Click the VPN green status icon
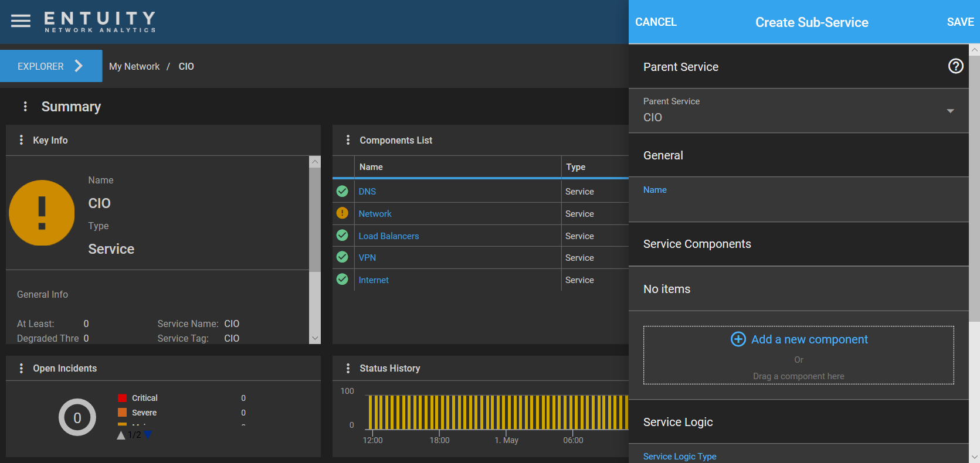The height and width of the screenshot is (463, 980). pyautogui.click(x=343, y=257)
